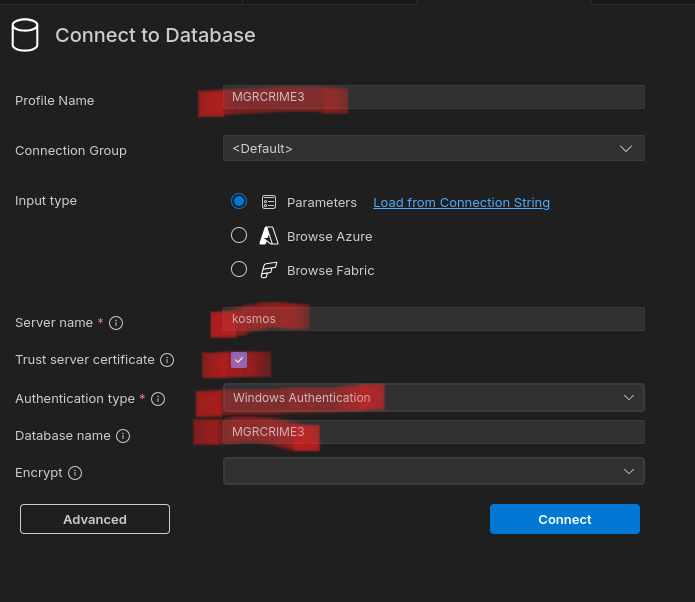The image size is (695, 602).
Task: Click the database cylinder icon in header
Action: (x=24, y=35)
